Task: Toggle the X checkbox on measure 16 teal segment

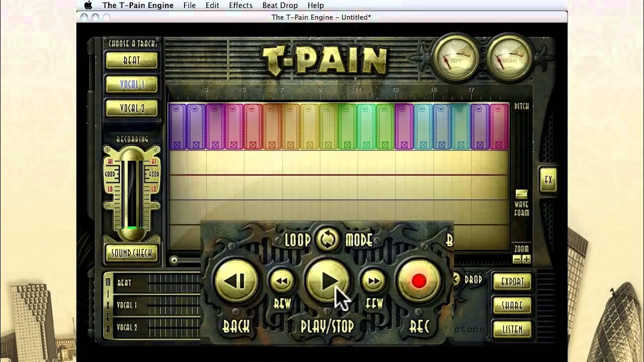Action: pyautogui.click(x=461, y=145)
